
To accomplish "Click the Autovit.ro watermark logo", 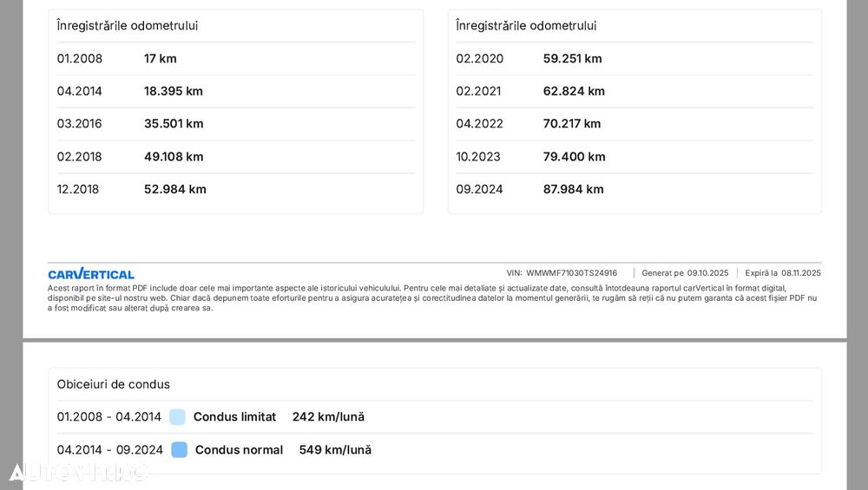I will click(x=78, y=472).
